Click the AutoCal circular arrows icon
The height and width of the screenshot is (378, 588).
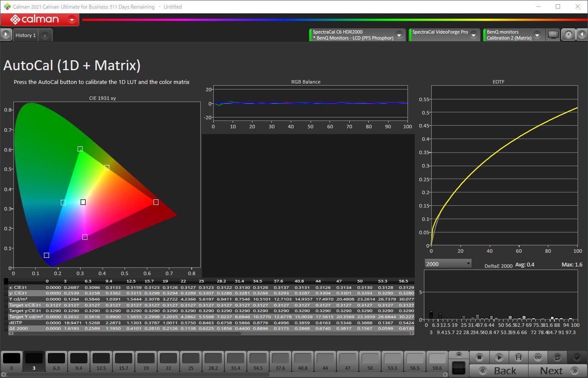tap(557, 357)
